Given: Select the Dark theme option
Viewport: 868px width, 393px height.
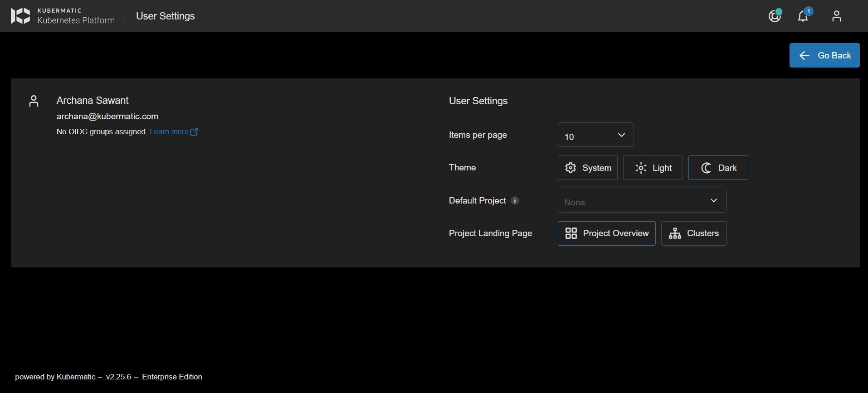Looking at the screenshot, I should 718,168.
